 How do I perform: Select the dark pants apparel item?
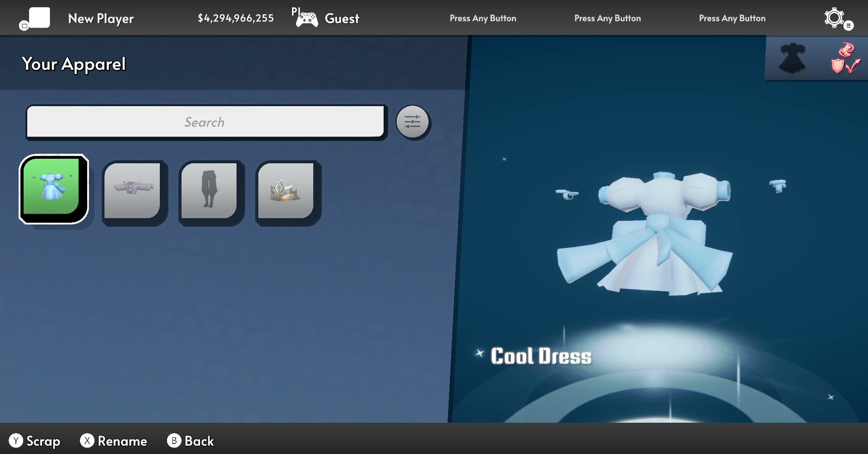pyautogui.click(x=210, y=190)
